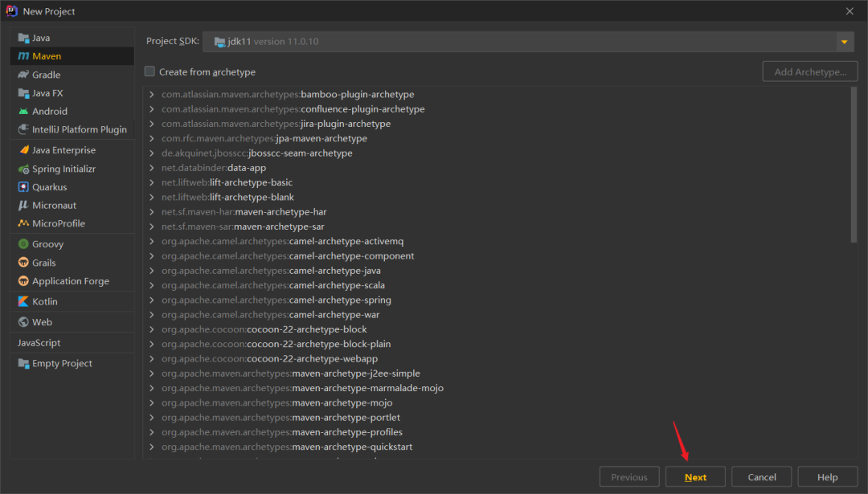Click the Java project type icon
The image size is (868, 494).
click(x=23, y=38)
